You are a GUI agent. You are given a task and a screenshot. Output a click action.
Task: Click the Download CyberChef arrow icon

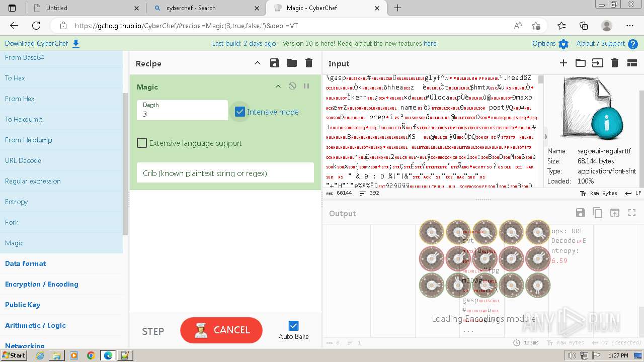click(x=76, y=44)
